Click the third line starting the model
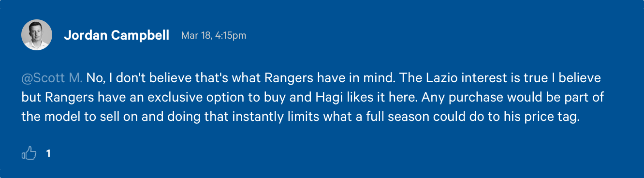Screen dimensions: 644x178 pos(300,117)
